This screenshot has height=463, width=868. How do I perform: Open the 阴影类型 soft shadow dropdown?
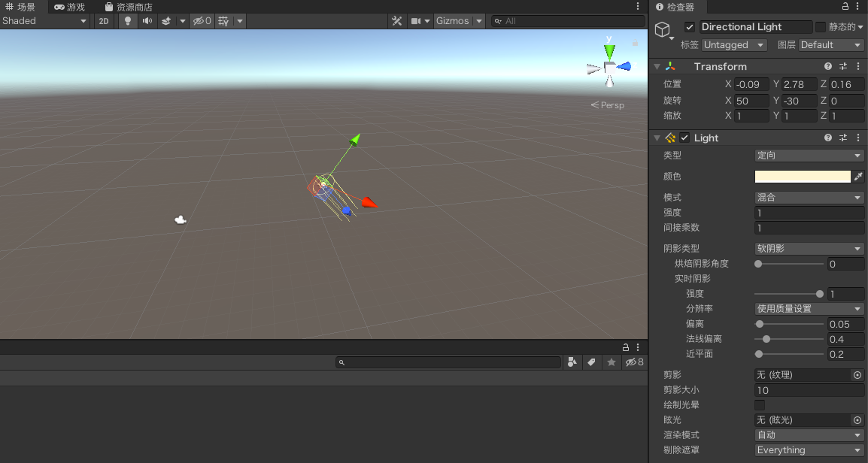[808, 248]
